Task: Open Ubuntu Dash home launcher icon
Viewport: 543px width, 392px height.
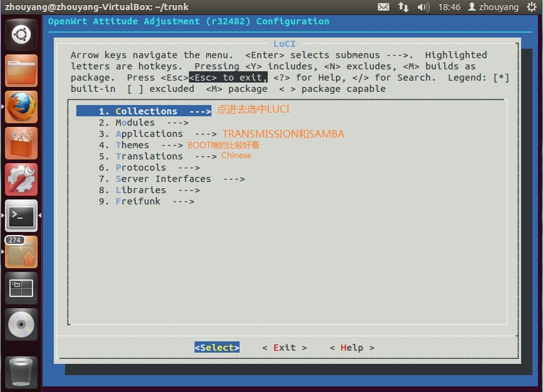Action: click(21, 34)
